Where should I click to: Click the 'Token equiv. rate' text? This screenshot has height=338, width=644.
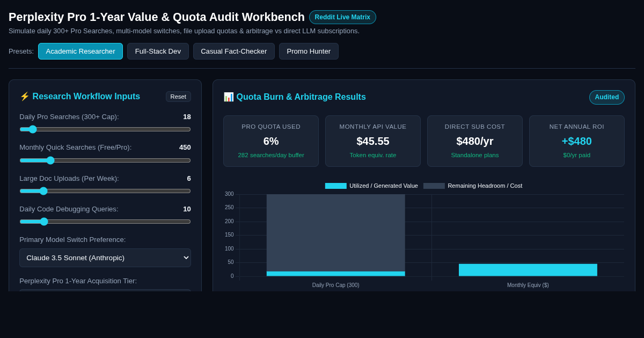373,155
